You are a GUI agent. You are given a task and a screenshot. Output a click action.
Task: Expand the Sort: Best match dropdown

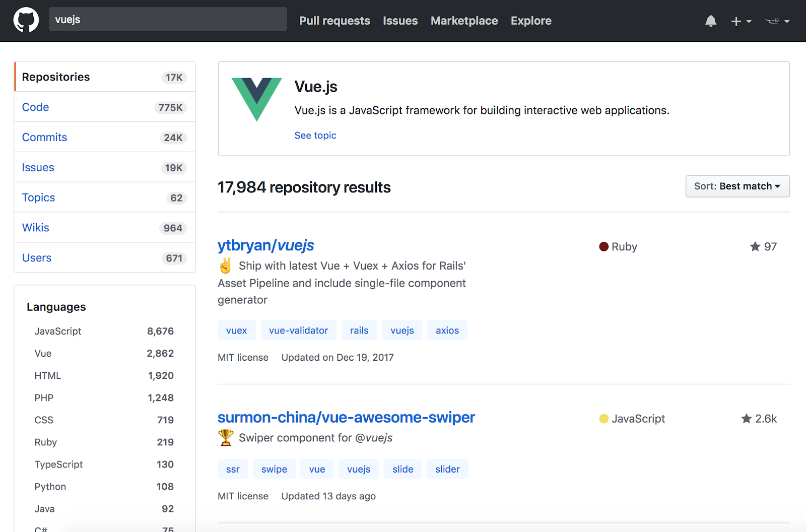[737, 186]
